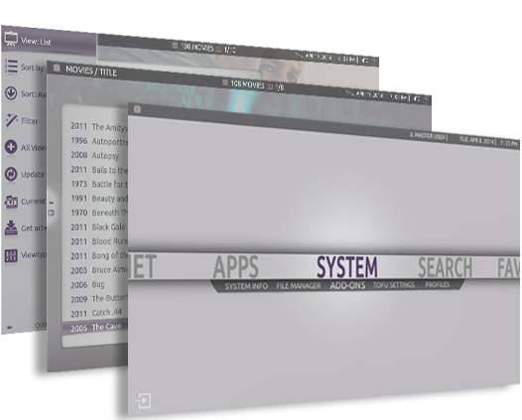Select the movie Autopsy (2008)
This screenshot has height=420, width=522.
[x=94, y=156]
